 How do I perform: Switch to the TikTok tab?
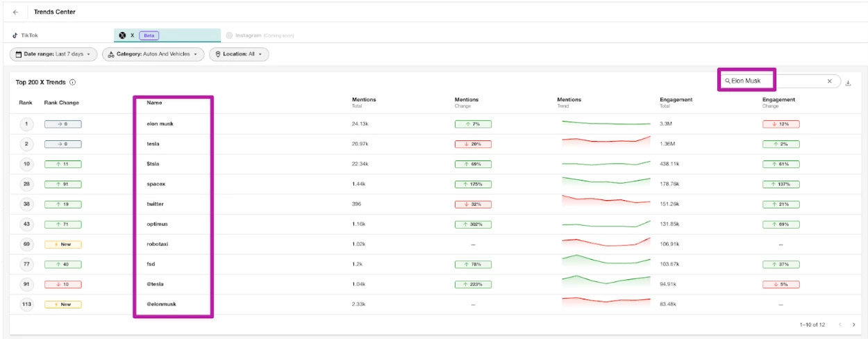pyautogui.click(x=25, y=35)
